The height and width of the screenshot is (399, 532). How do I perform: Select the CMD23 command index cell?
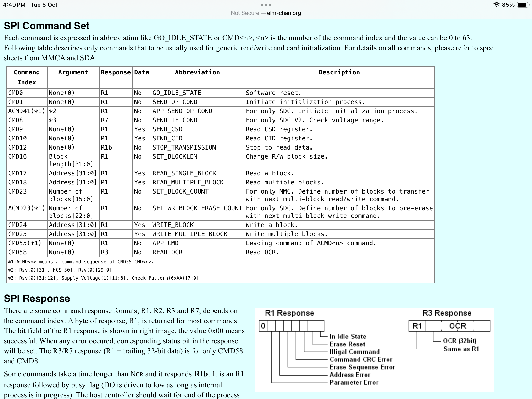[27, 195]
